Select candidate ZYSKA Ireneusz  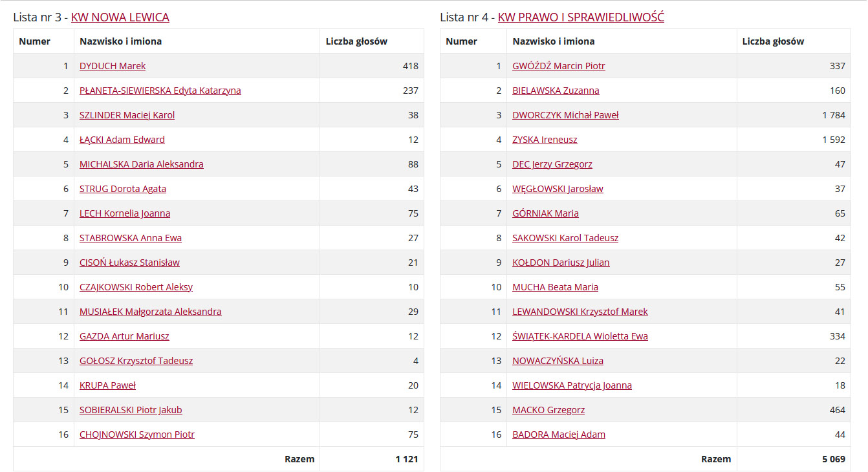545,140
